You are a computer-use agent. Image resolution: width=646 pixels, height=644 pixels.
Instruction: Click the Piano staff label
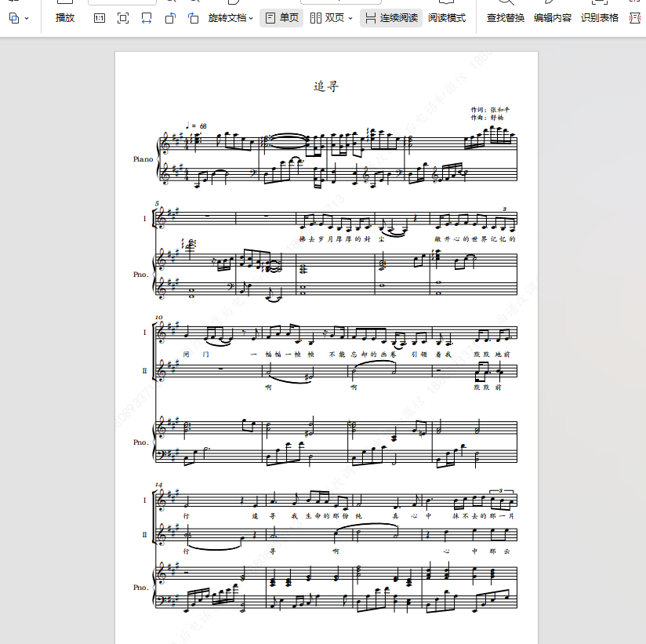pos(143,159)
